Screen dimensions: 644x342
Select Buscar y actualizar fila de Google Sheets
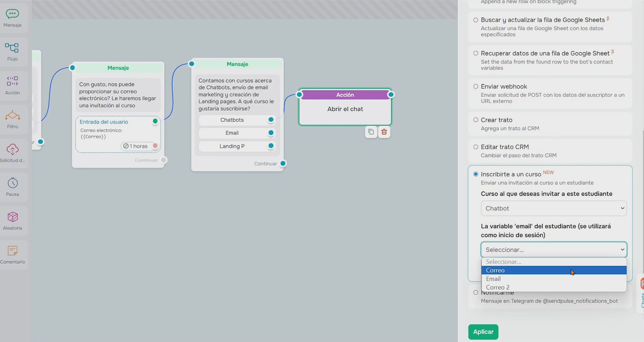(x=476, y=20)
